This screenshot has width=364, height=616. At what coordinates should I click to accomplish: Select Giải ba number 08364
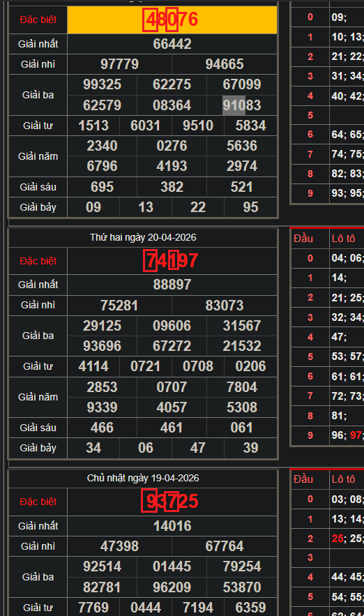click(172, 105)
